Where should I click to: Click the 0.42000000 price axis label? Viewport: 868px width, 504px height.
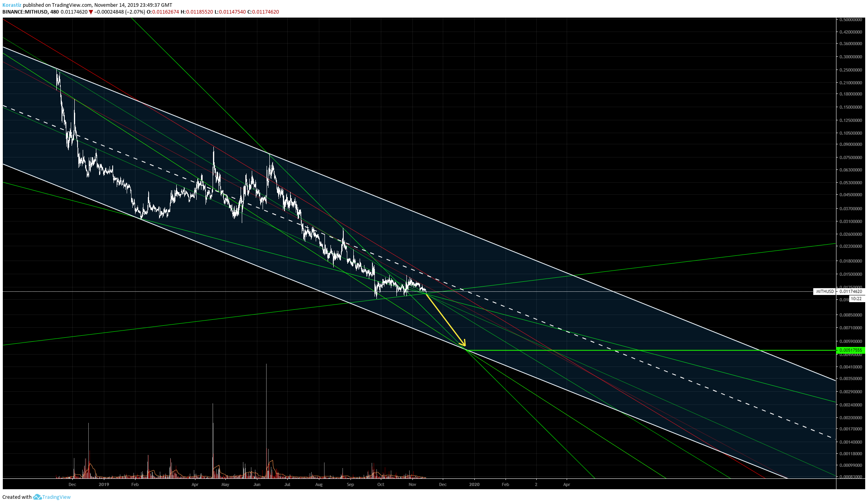[x=851, y=32]
